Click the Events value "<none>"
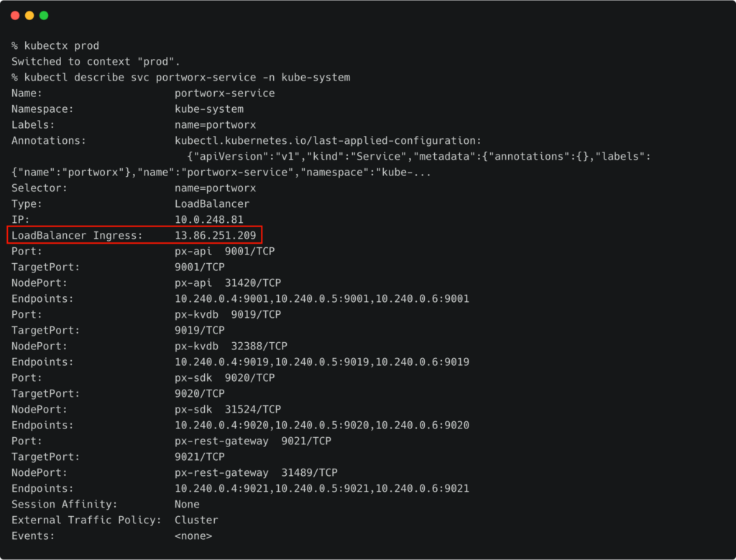 (x=193, y=536)
